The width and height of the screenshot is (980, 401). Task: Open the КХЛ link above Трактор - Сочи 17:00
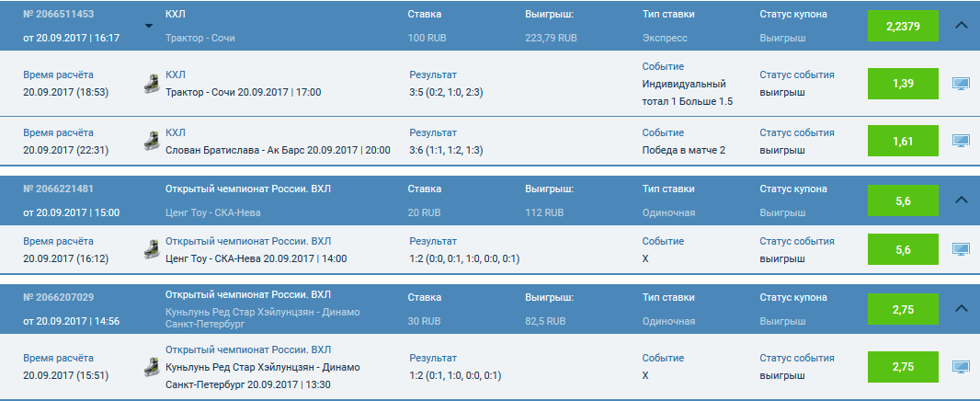click(175, 74)
